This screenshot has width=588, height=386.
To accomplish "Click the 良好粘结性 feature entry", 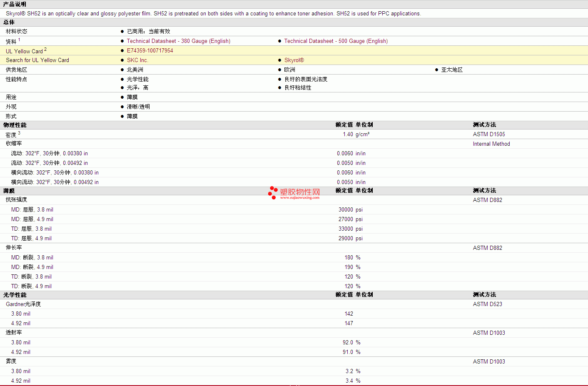I will (298, 87).
